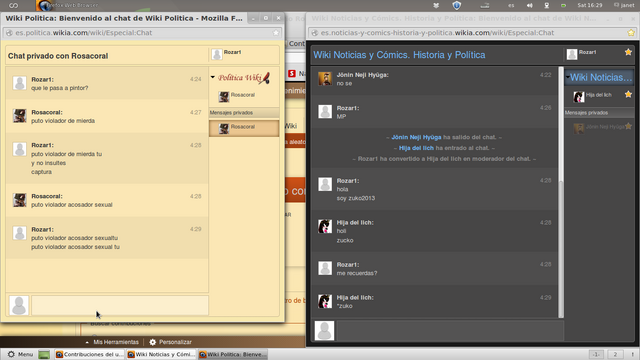Click the Chat privado con Rosacoral heading
This screenshot has width=640, height=360.
pyautogui.click(x=58, y=56)
